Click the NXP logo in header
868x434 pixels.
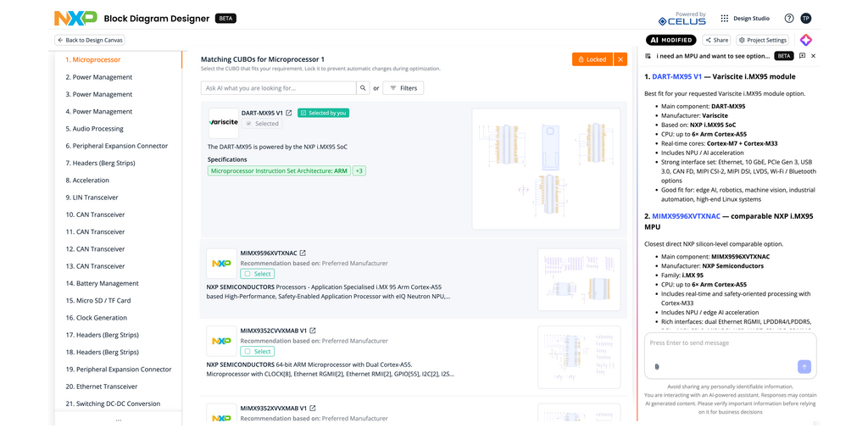click(75, 19)
